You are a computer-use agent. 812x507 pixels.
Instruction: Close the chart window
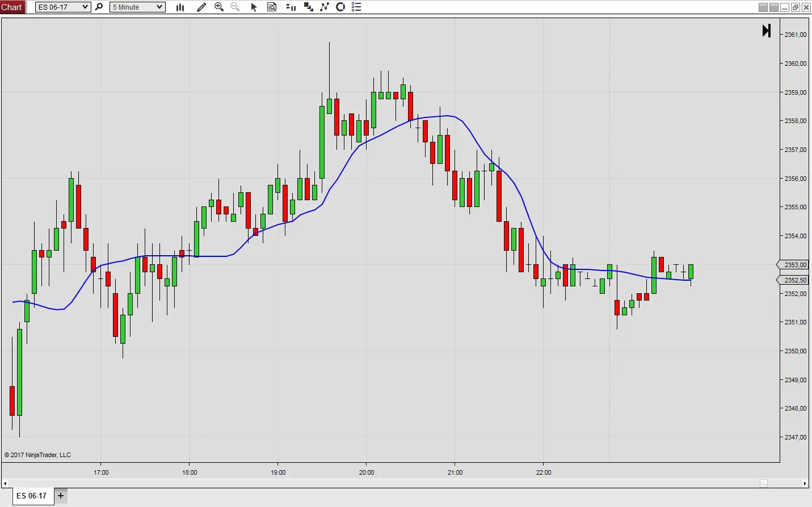(806, 7)
